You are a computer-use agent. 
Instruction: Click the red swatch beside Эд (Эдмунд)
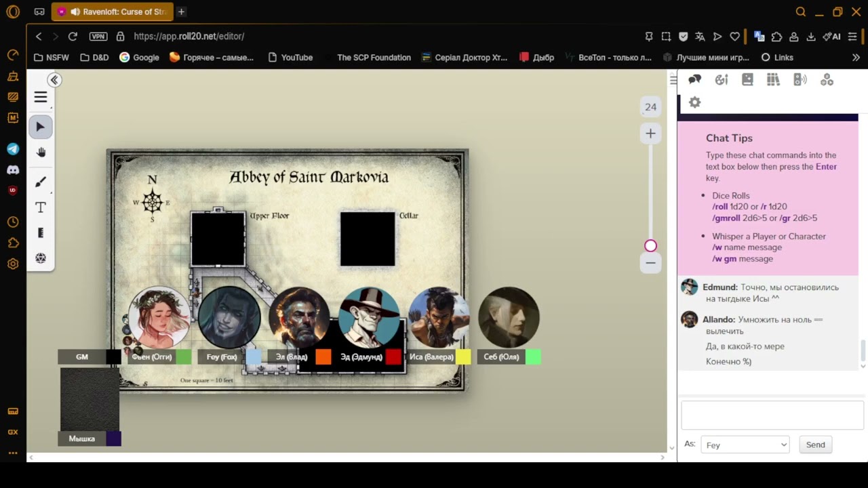pyautogui.click(x=393, y=357)
